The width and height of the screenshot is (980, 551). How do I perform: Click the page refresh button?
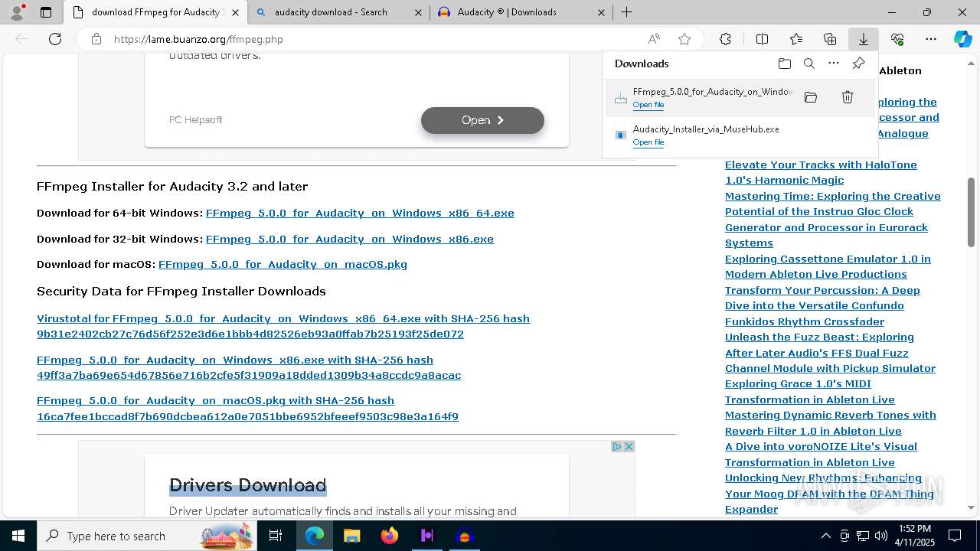[55, 39]
